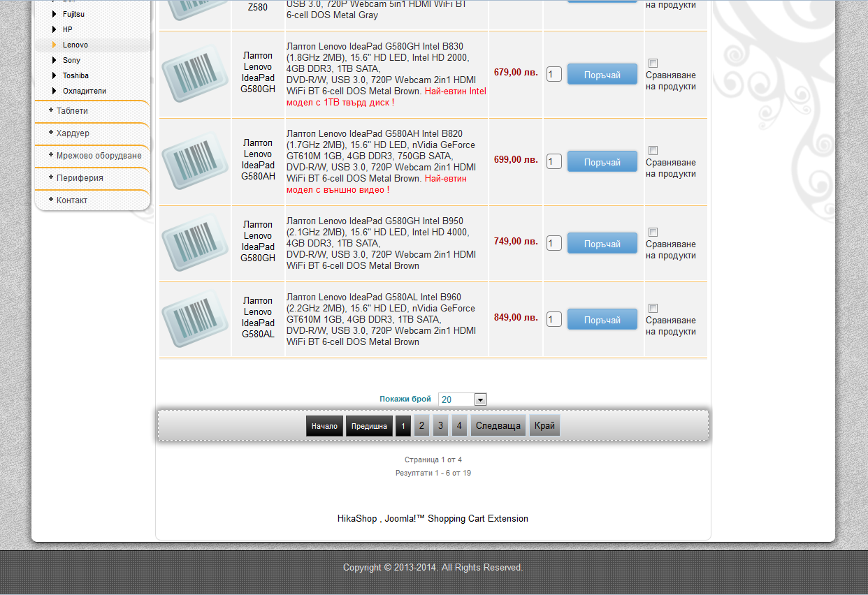This screenshot has width=868, height=595.
Task: Go to page 2 in pagination
Action: point(421,425)
